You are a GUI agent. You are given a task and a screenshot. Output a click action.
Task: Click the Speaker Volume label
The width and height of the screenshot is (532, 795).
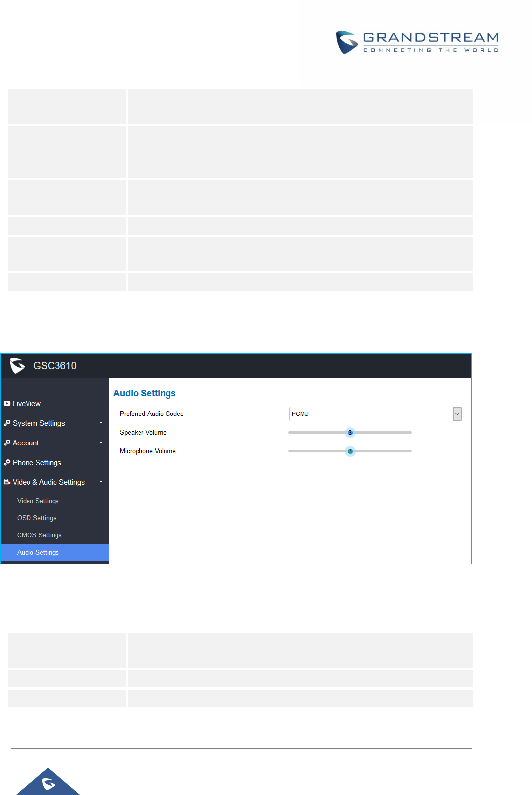coord(143,432)
